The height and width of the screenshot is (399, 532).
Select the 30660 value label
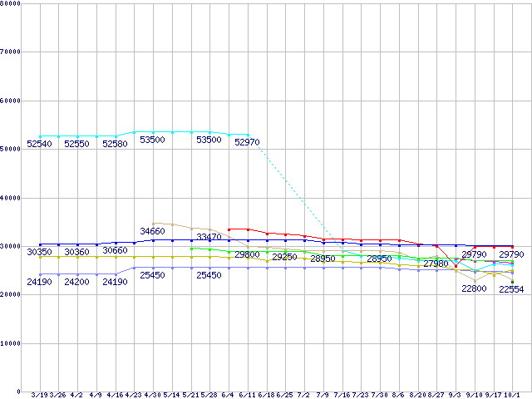tap(115, 250)
